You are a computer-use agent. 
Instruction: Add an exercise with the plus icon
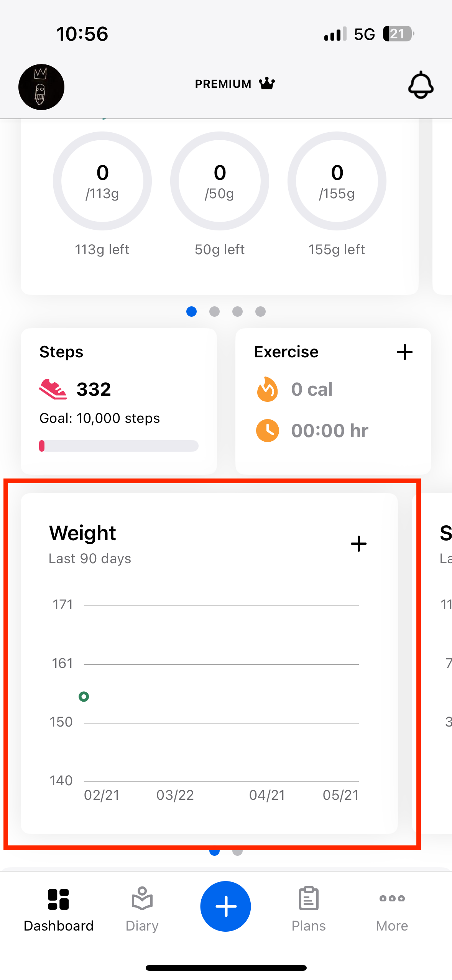[404, 352]
